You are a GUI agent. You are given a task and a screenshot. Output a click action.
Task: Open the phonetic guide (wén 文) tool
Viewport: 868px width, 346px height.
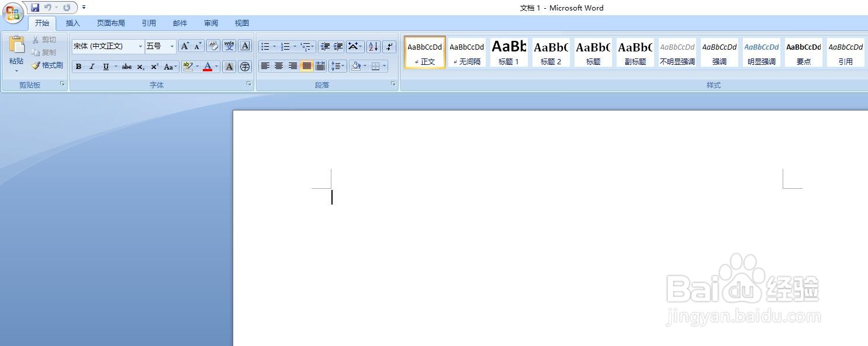[x=229, y=46]
